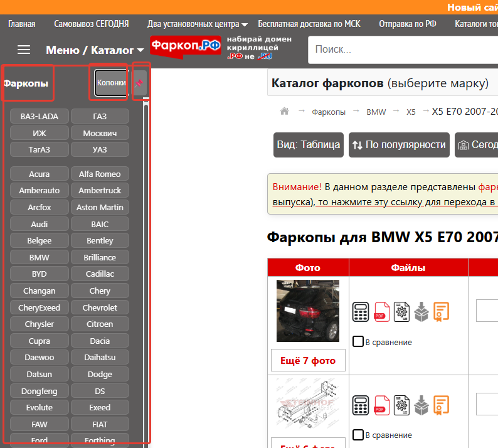The width and height of the screenshot is (498, 448).
Task: Go to Главная in top navigation
Action: coord(21,24)
